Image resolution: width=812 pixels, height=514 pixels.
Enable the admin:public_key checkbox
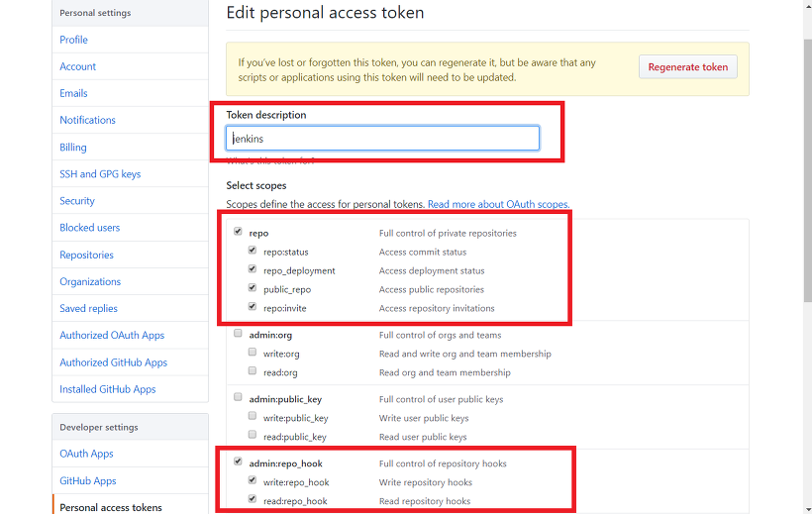(238, 398)
